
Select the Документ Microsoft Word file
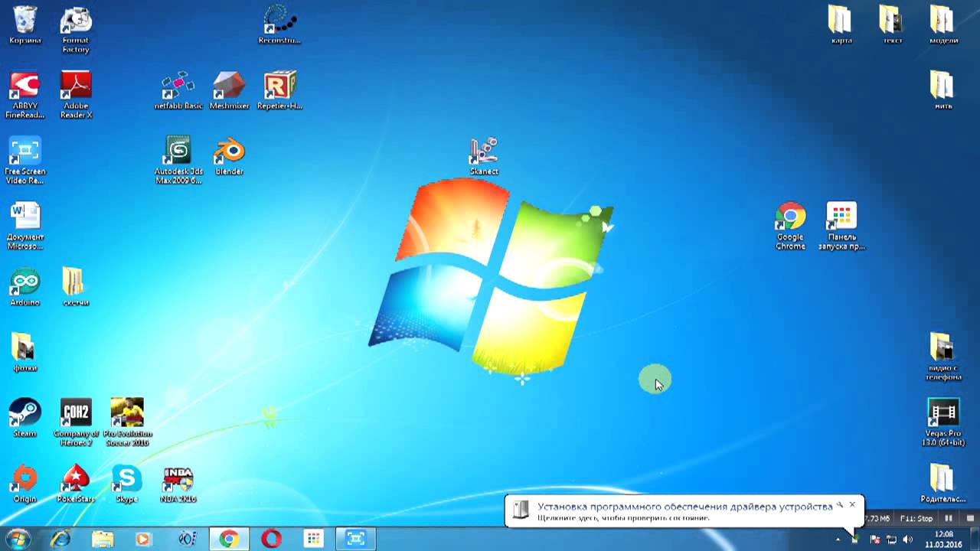pos(24,226)
